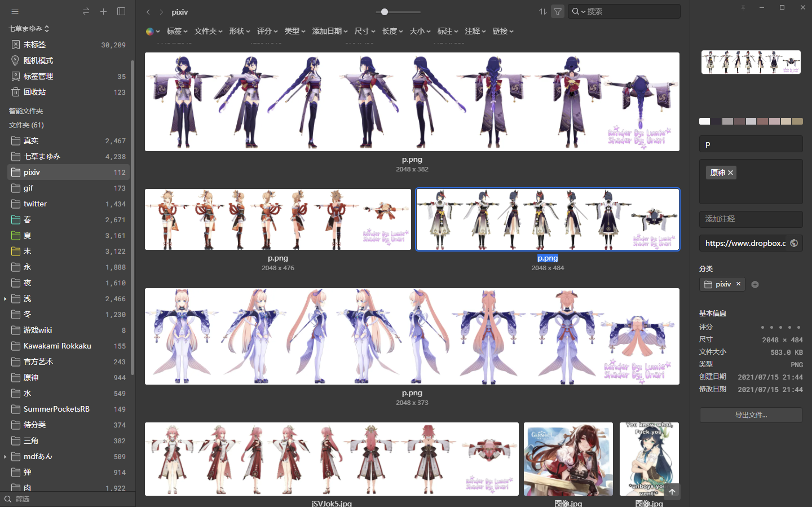Open the 官方艺术 folder

tap(68, 361)
